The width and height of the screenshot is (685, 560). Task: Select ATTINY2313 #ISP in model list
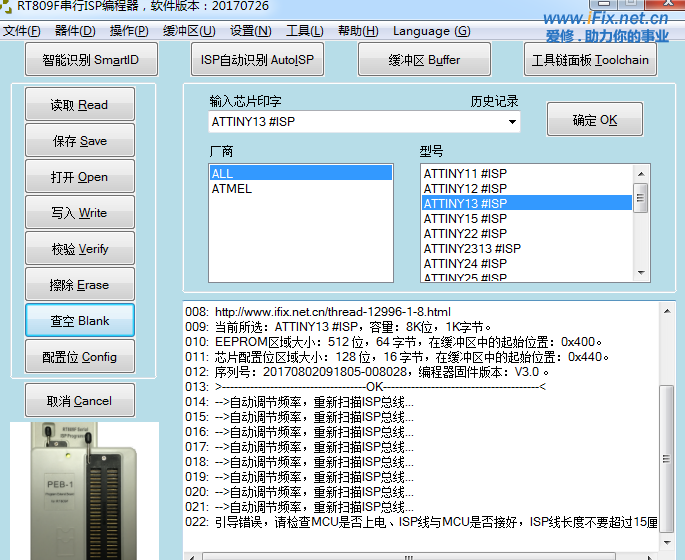click(527, 248)
